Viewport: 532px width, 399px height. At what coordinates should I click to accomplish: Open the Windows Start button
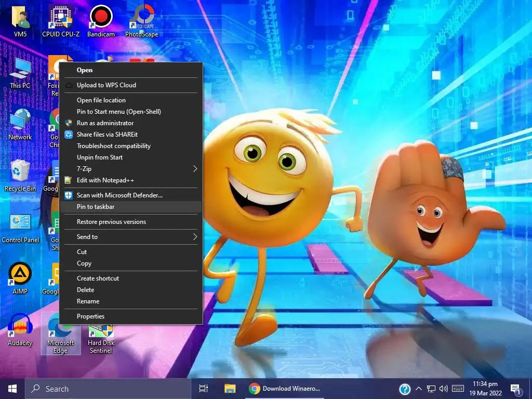point(12,389)
